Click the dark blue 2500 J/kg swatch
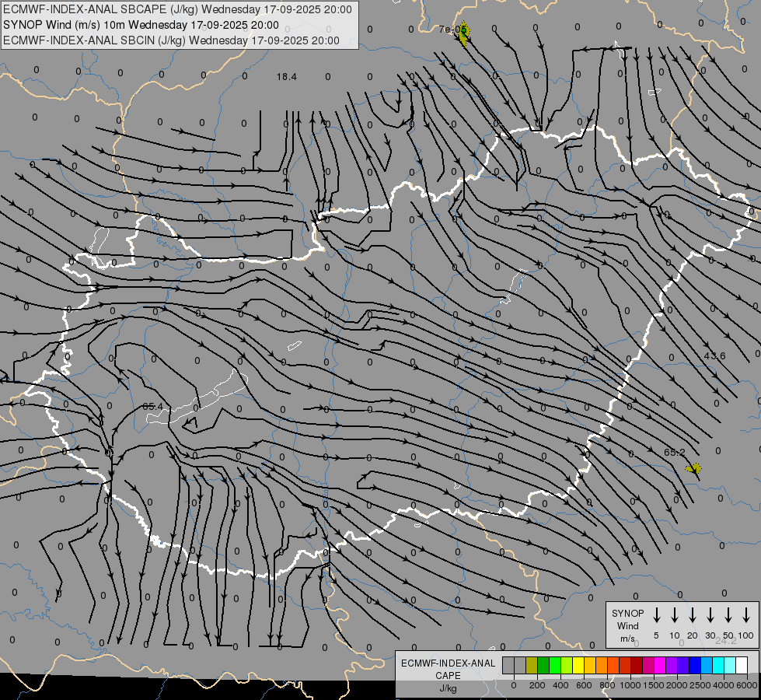Viewport: 761px width, 700px height. point(695,666)
